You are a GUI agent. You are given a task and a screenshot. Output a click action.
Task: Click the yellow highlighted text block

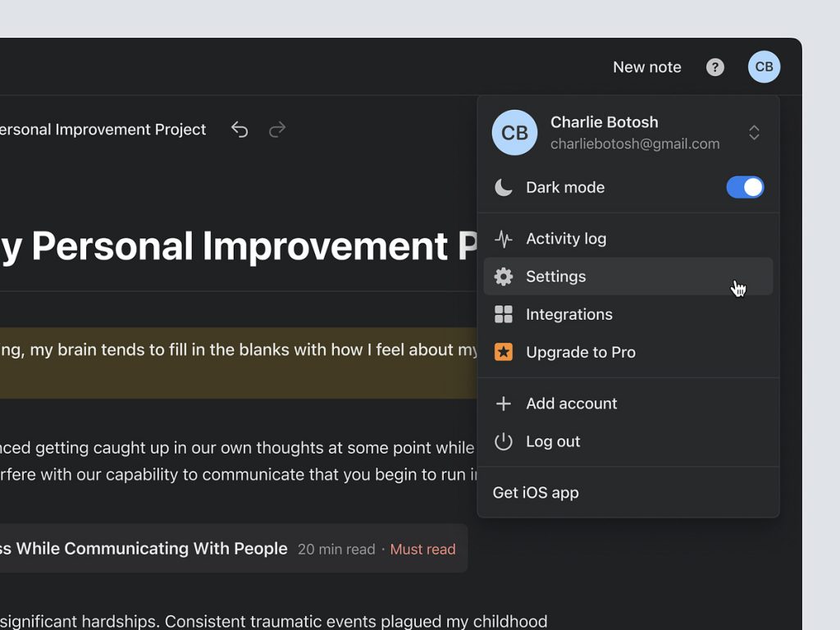pos(238,363)
